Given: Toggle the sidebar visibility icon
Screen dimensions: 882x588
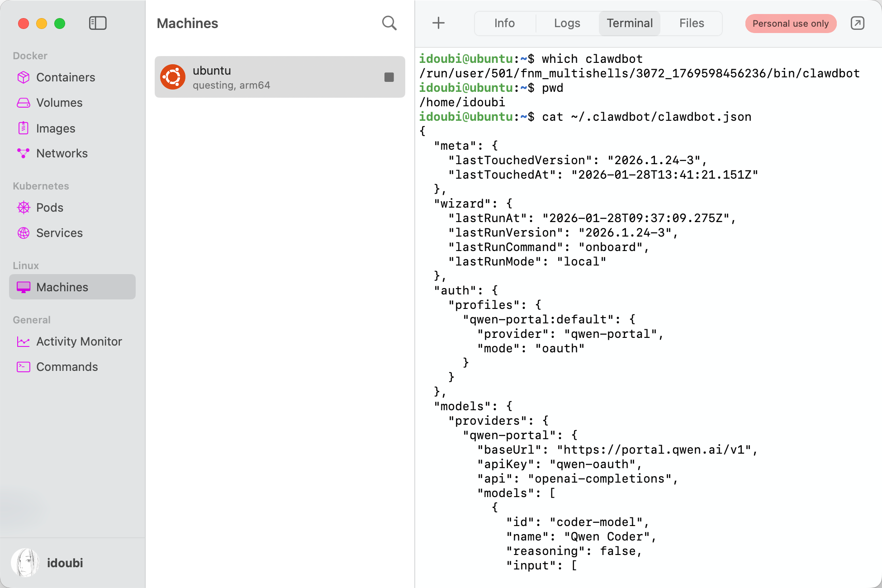Looking at the screenshot, I should click(x=98, y=23).
